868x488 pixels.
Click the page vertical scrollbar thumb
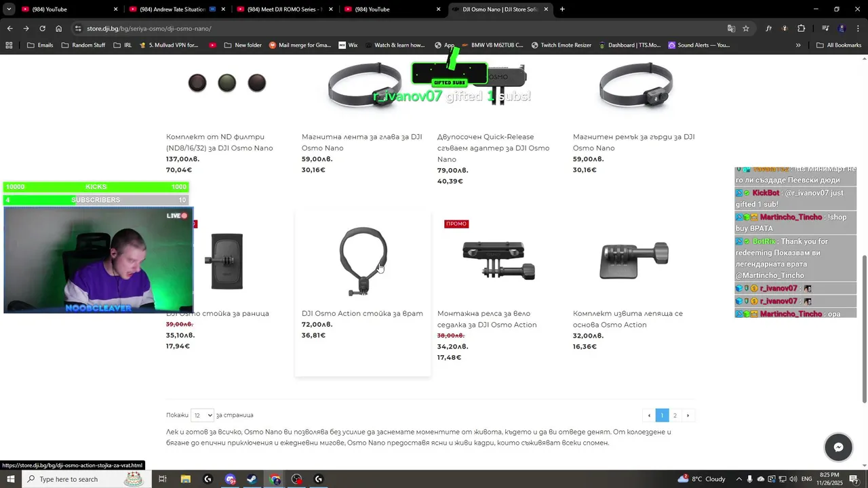pyautogui.click(x=864, y=329)
